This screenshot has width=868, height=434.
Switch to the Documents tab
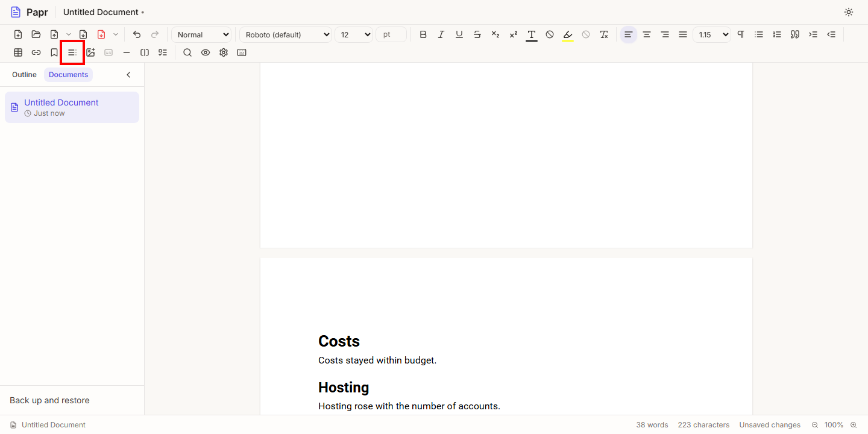tap(68, 75)
